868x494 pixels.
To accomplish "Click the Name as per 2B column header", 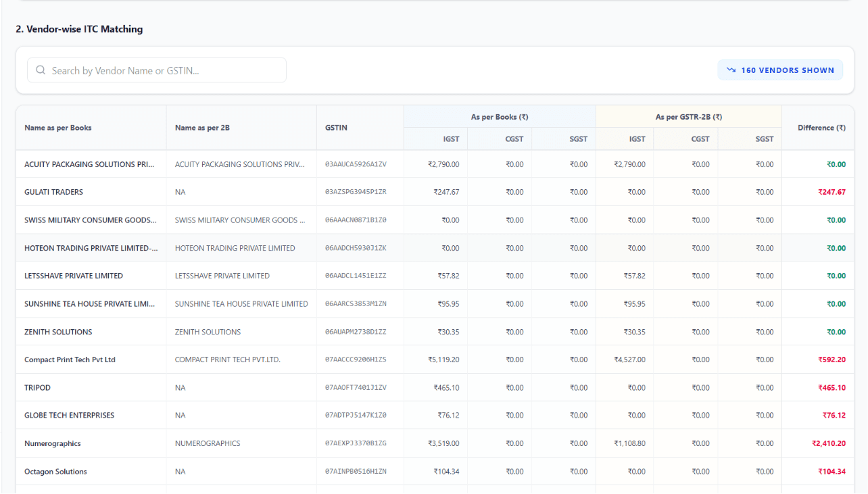I will 202,128.
